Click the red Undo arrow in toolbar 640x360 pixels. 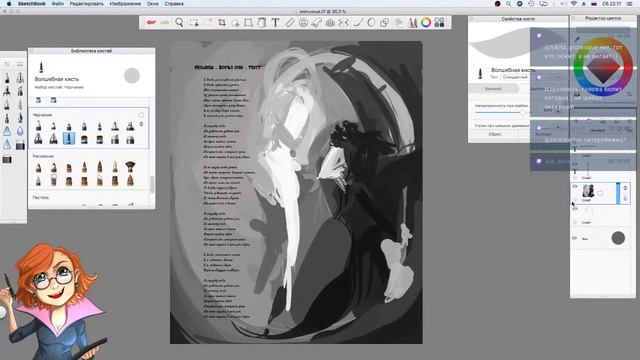click(151, 22)
